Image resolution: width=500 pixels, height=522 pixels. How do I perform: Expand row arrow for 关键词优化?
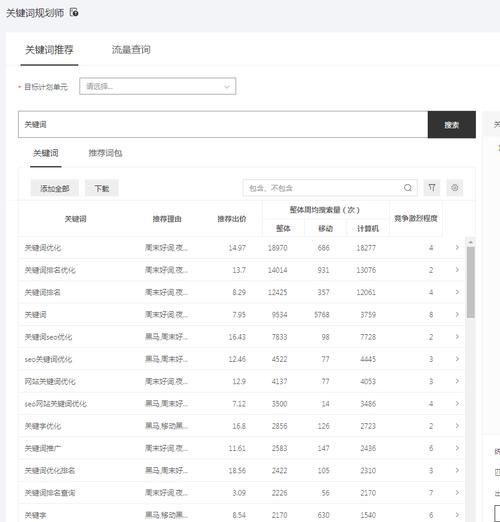(457, 247)
